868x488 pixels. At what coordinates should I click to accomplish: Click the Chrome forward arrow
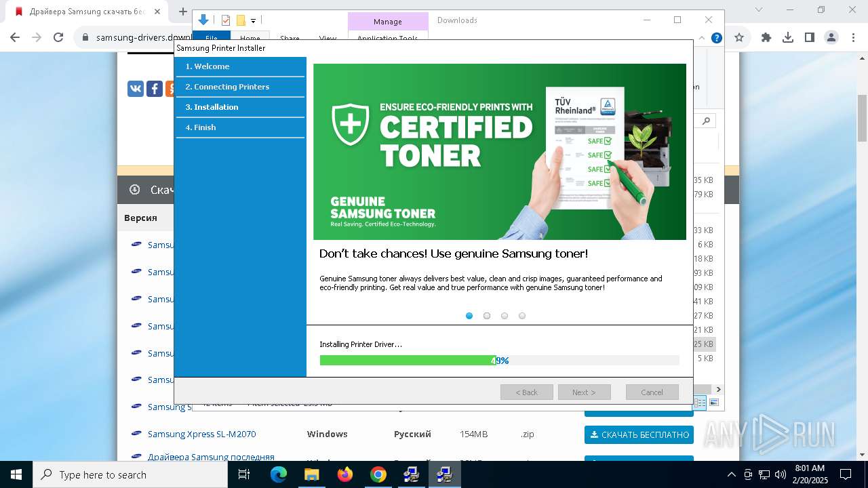pos(37,38)
